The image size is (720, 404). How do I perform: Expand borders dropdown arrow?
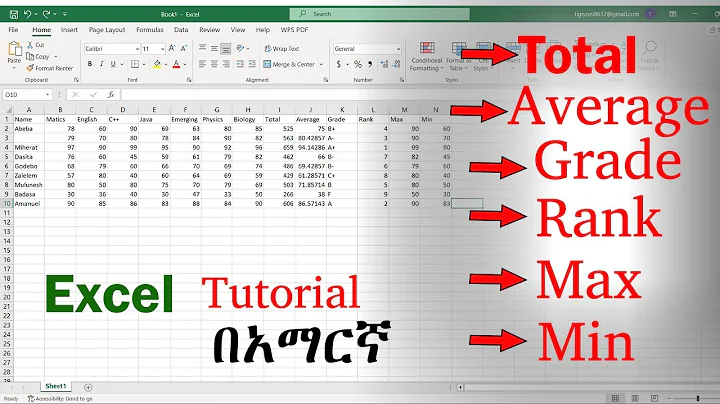143,64
